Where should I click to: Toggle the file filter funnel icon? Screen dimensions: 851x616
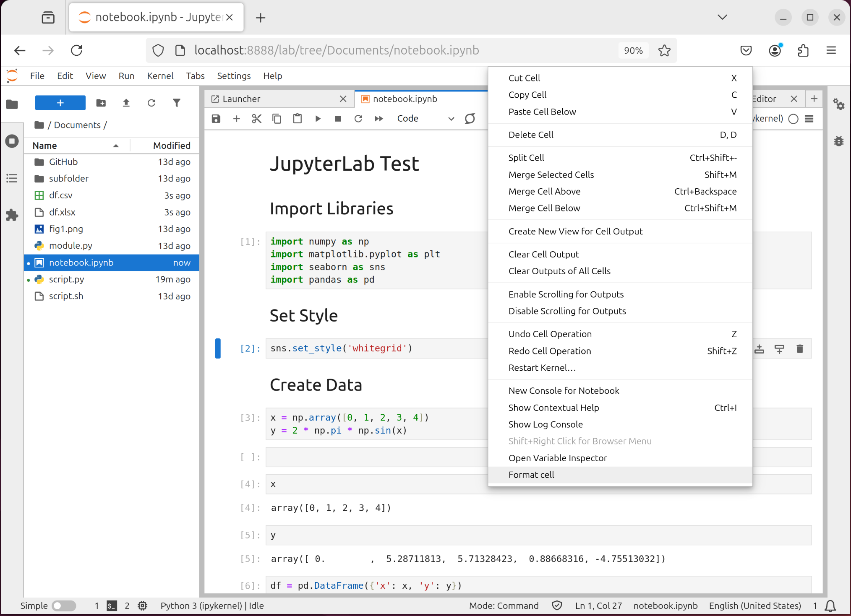pyautogui.click(x=177, y=103)
